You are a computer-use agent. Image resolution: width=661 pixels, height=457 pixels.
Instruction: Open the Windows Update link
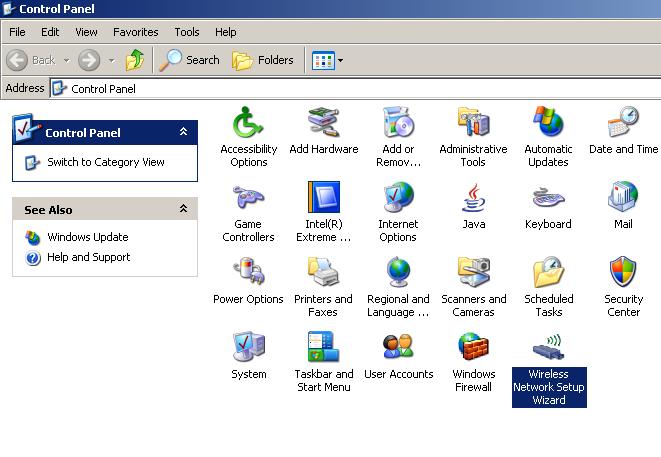tap(88, 237)
